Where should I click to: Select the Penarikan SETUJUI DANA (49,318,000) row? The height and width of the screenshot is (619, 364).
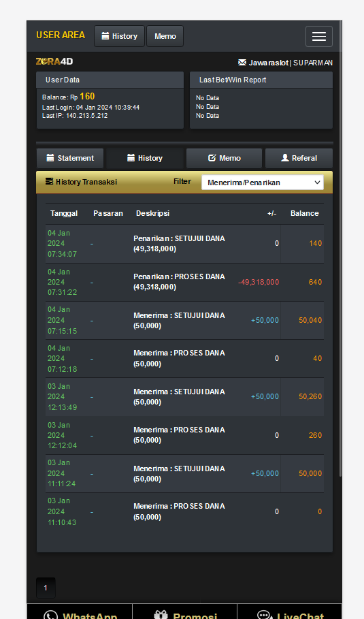(184, 244)
